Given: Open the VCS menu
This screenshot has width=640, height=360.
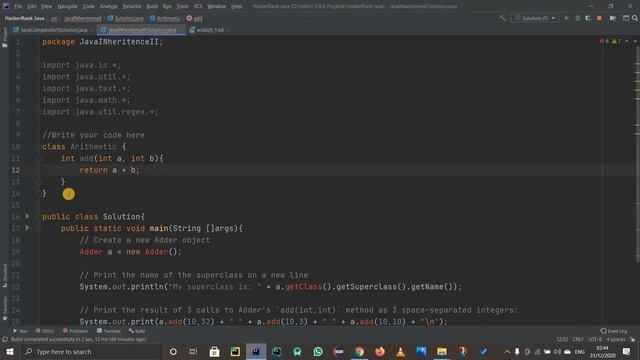Looking at the screenshot, I should tap(198, 6).
